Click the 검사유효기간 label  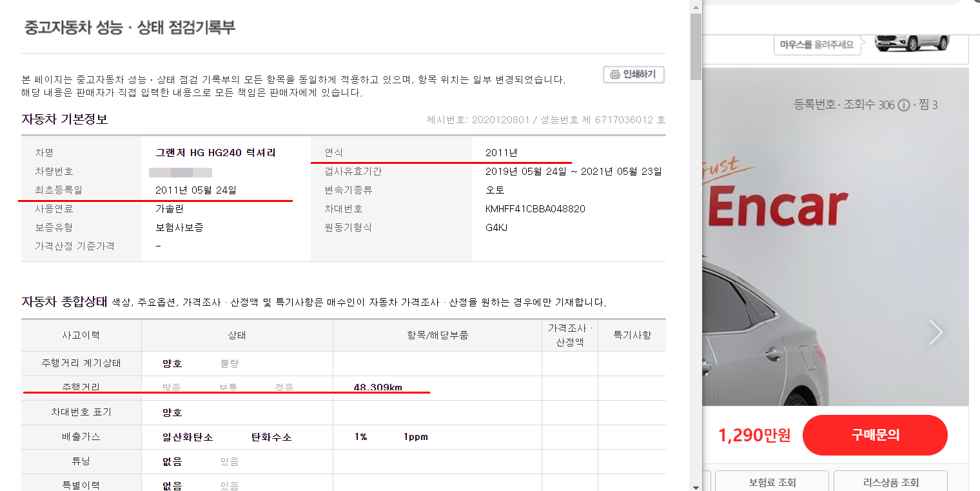(x=353, y=172)
